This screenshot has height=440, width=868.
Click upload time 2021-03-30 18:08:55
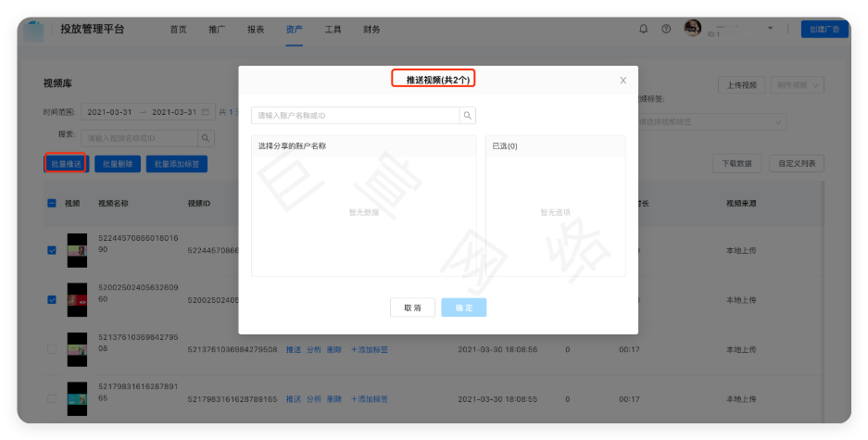[497, 399]
